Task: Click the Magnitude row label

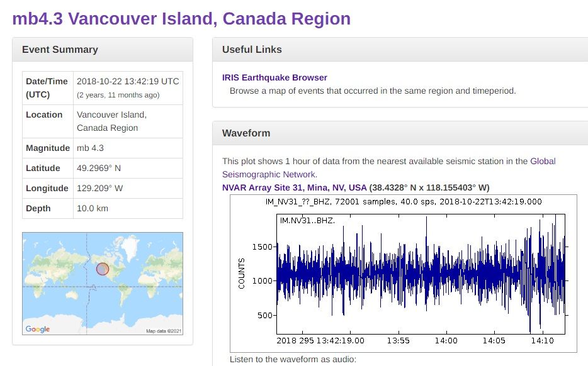Action: [x=48, y=148]
